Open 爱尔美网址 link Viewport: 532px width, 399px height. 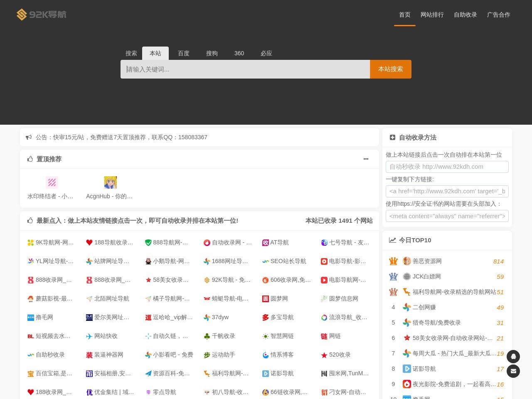pyautogui.click(x=108, y=317)
